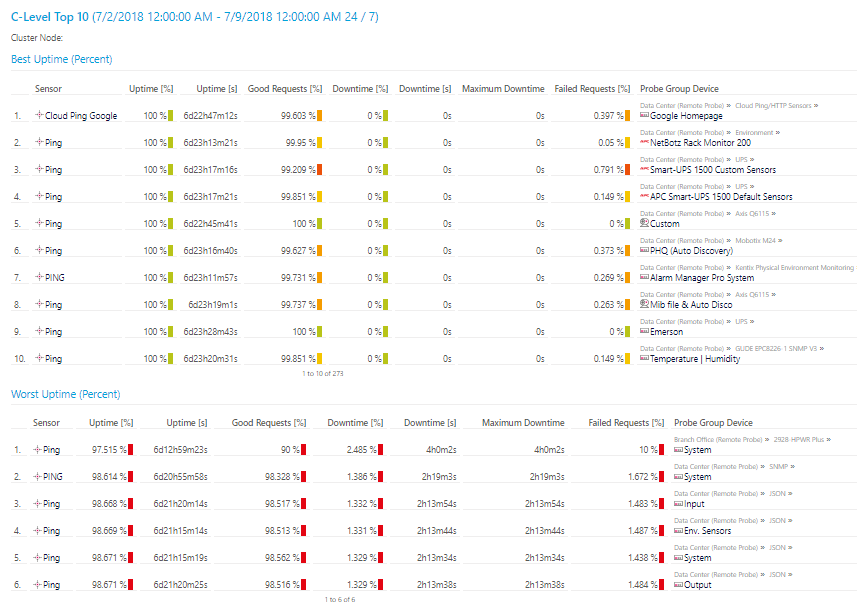Click the Cloud Ping Google sensor icon
The image size is (857, 609).
tap(39, 115)
